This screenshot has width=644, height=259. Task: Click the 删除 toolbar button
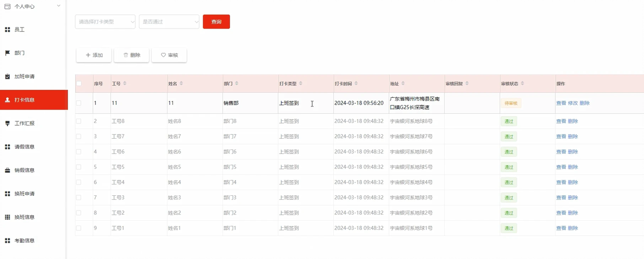[131, 55]
